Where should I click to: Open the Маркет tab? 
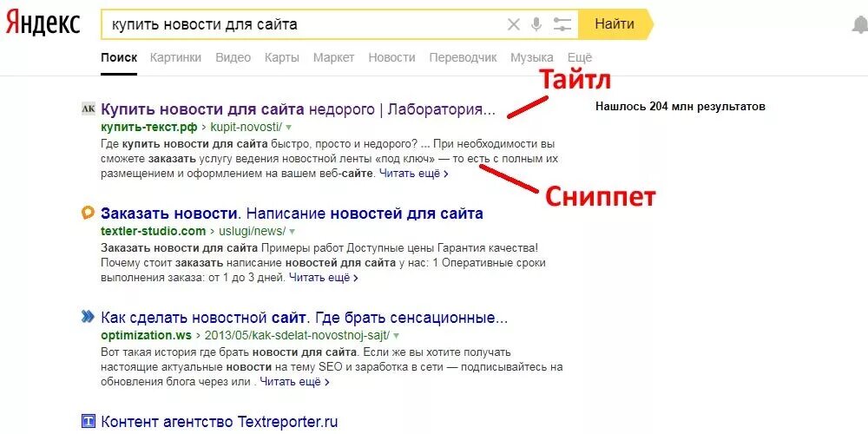pyautogui.click(x=334, y=57)
